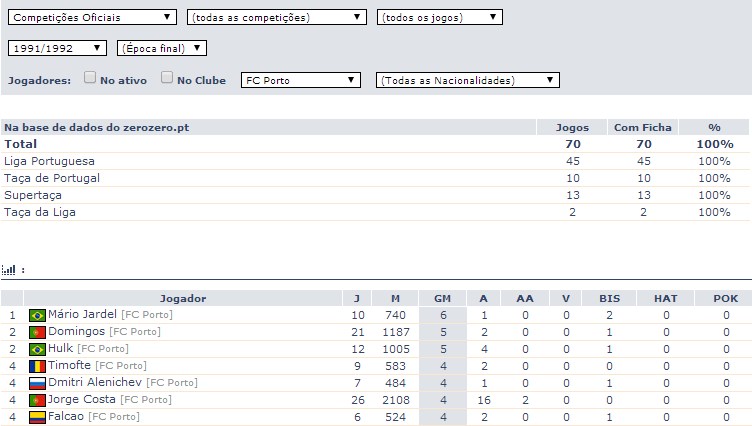The width and height of the screenshot is (752, 426).
Task: Click the Russia flag beside Dmitri Alenichev
Action: pyautogui.click(x=38, y=383)
